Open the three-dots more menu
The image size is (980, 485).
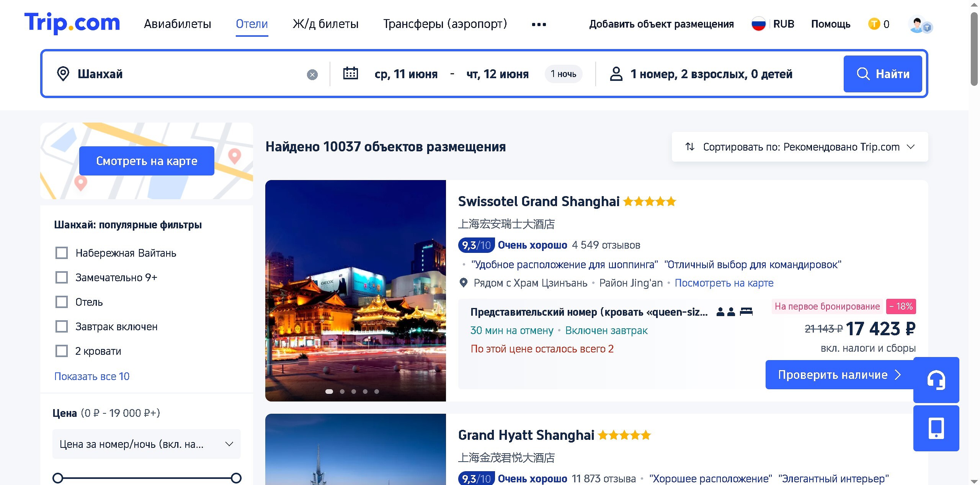[x=539, y=25]
